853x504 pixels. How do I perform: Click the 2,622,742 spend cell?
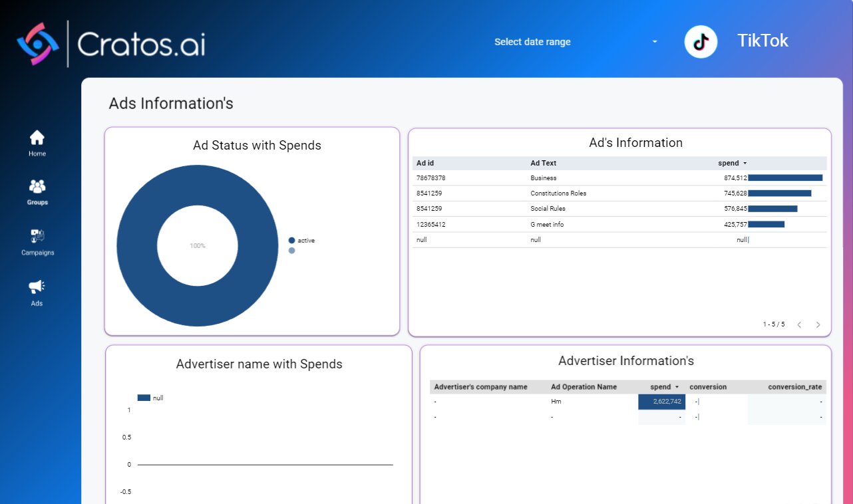[661, 402]
